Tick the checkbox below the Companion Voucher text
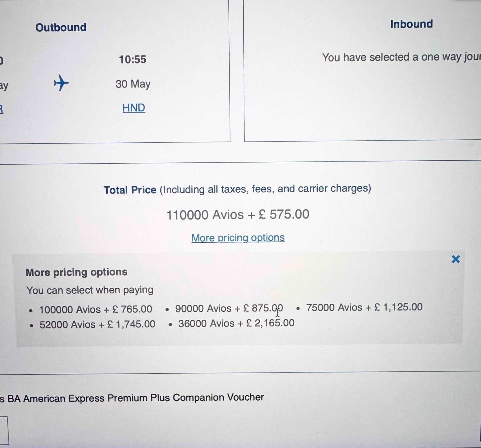This screenshot has height=448, width=481. [x=3, y=430]
